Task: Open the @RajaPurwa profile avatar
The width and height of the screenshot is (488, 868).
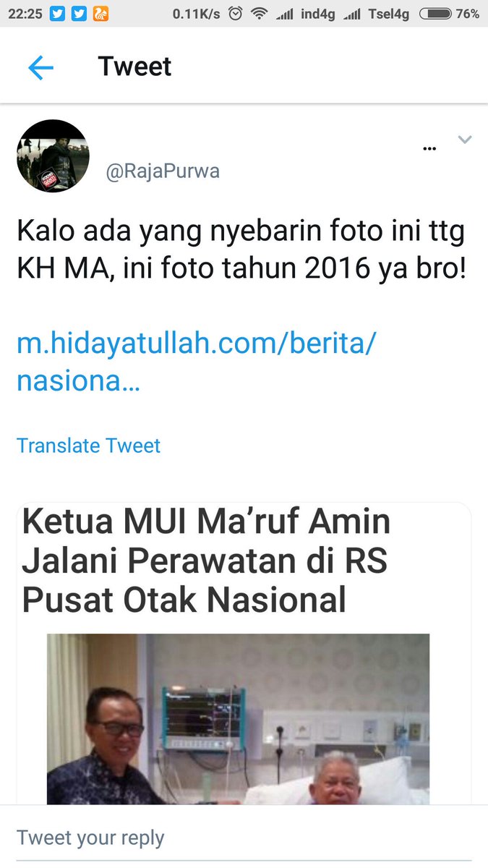Action: pos(53,156)
